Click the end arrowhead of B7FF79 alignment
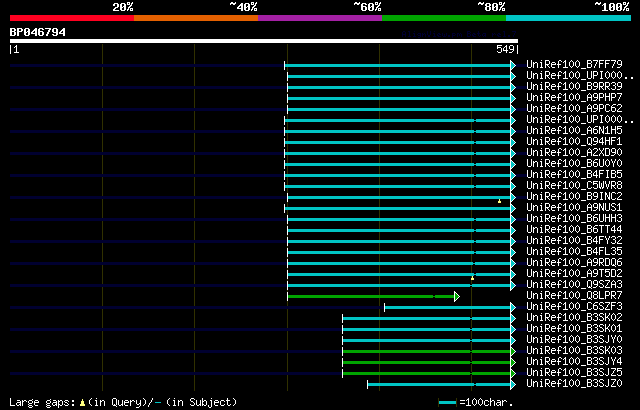Viewport: 640px width, 410px height. pyautogui.click(x=513, y=65)
